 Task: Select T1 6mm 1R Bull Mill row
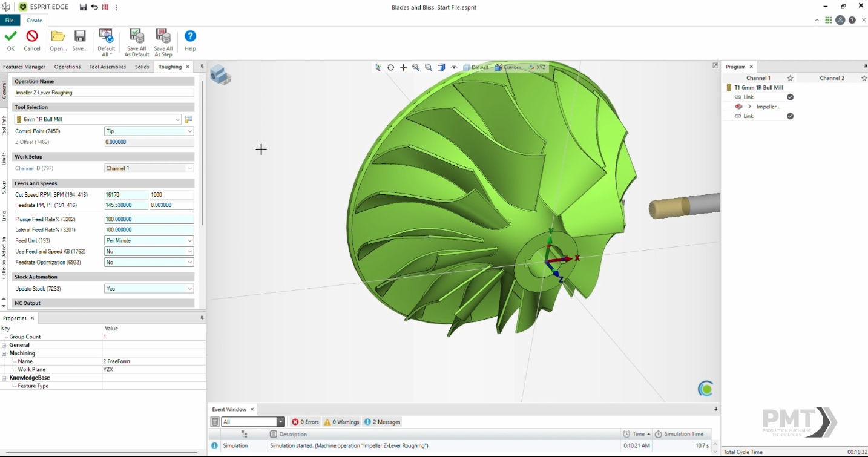(x=758, y=87)
